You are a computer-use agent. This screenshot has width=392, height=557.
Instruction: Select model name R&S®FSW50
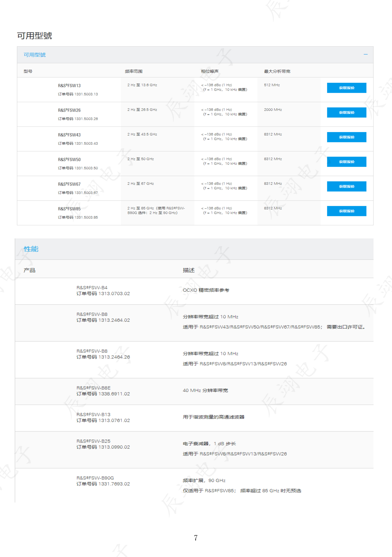(x=69, y=160)
